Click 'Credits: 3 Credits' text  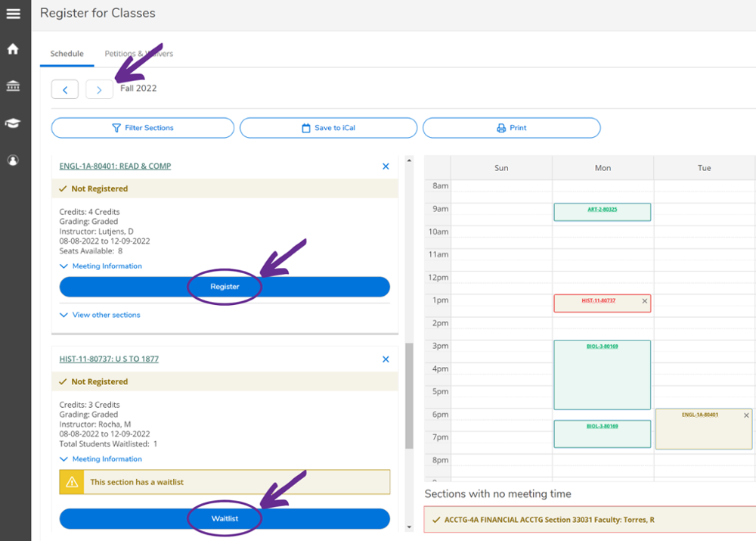coord(90,405)
